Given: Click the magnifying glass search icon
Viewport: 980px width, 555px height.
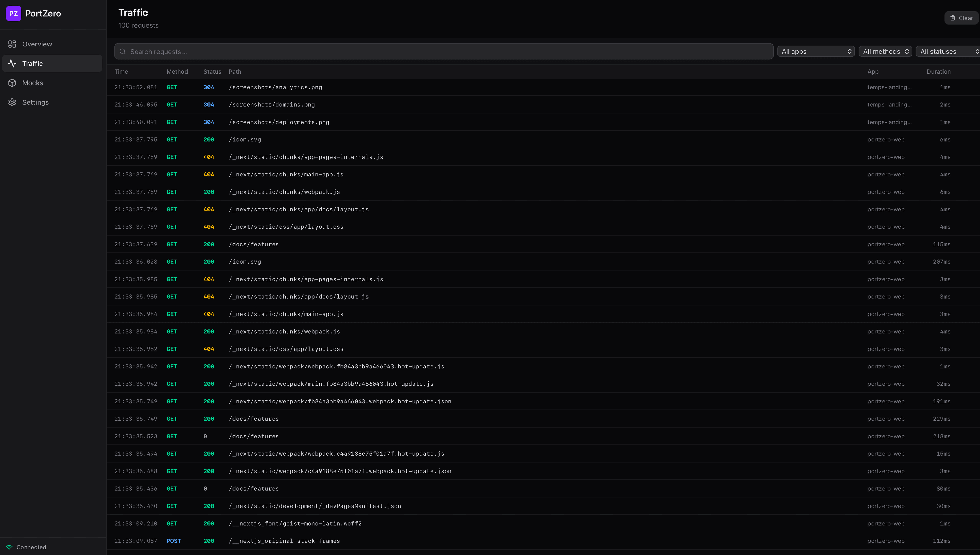Looking at the screenshot, I should 123,51.
